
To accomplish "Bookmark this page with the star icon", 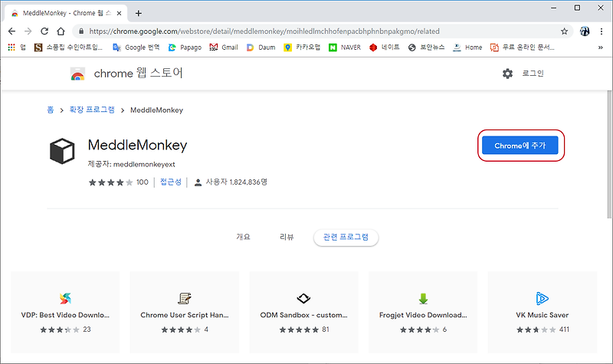I will (564, 31).
